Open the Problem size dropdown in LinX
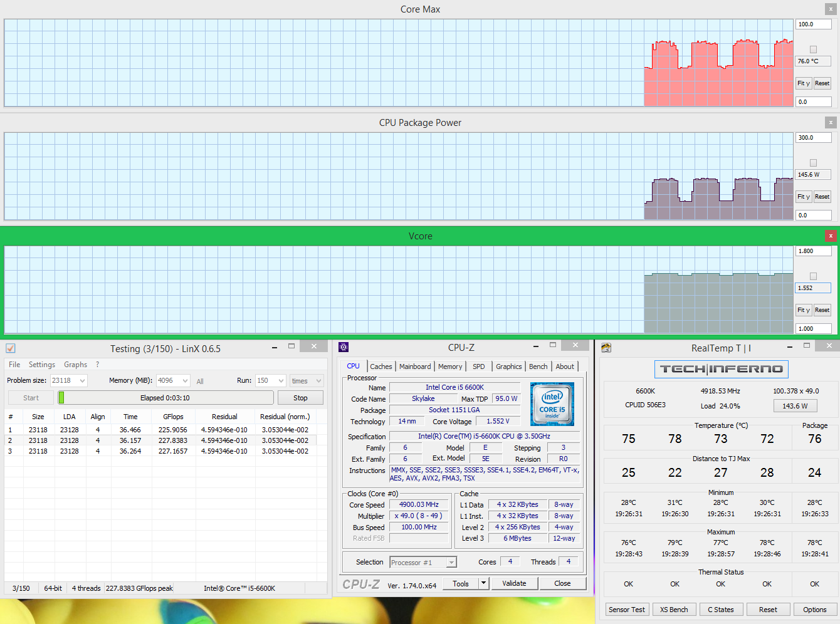840x624 pixels. 82,380
